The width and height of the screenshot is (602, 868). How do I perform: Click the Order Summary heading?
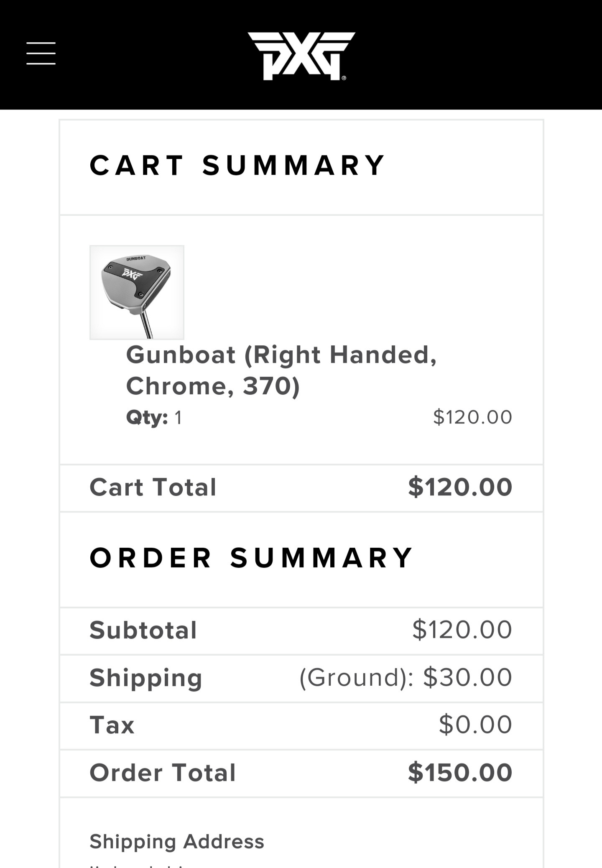252,558
